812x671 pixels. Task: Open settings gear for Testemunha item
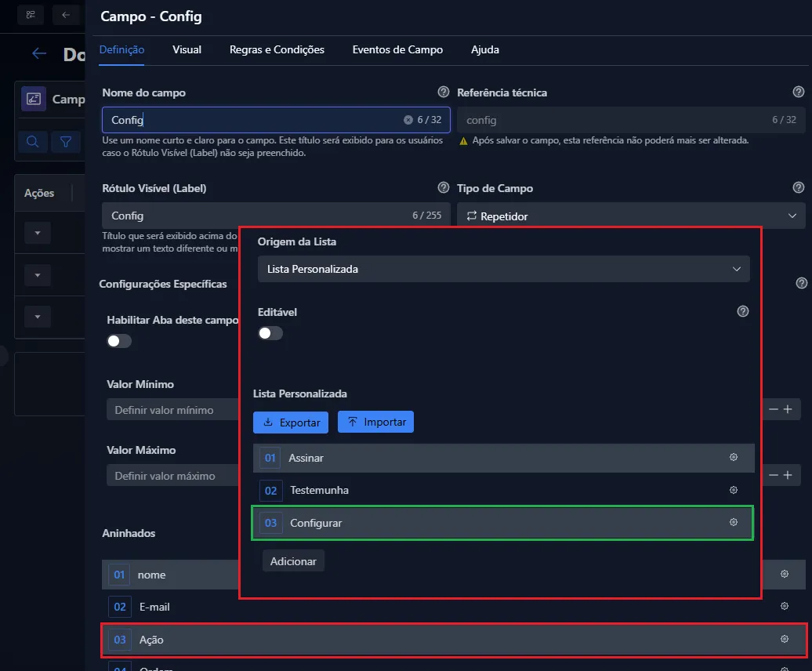734,490
